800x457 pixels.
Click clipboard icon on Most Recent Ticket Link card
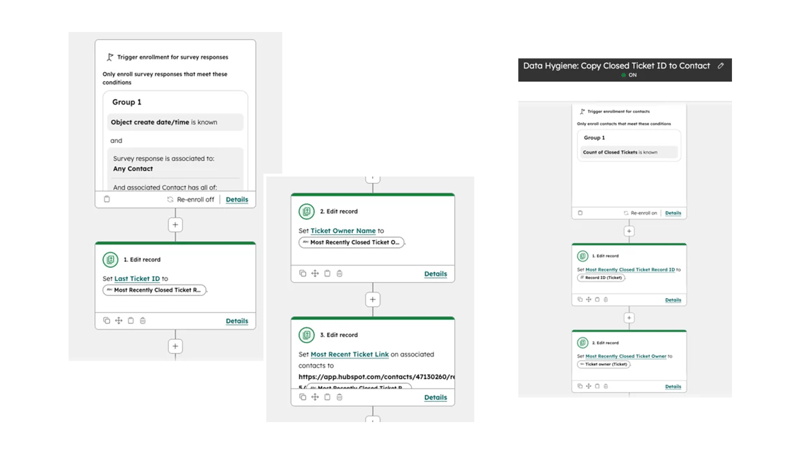[327, 397]
